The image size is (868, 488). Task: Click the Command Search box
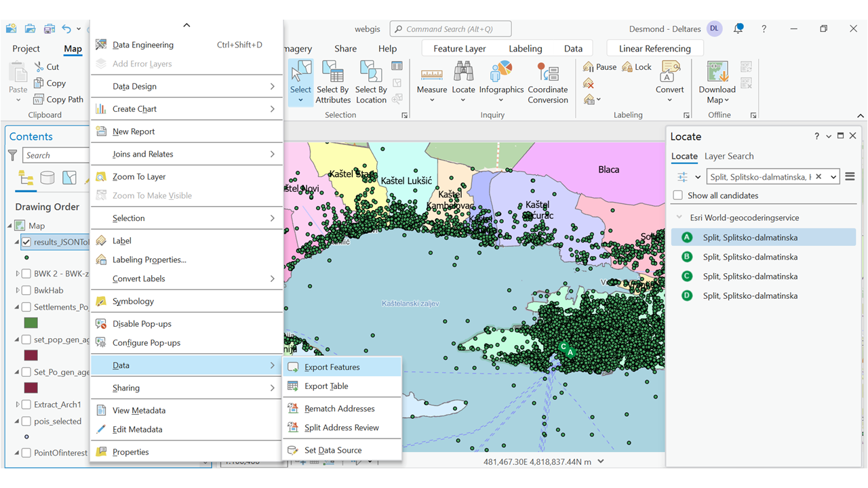point(450,29)
